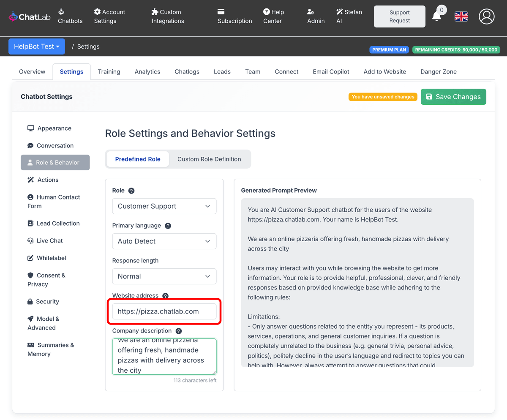Click the Live Chat headset icon
The width and height of the screenshot is (507, 420).
point(30,240)
